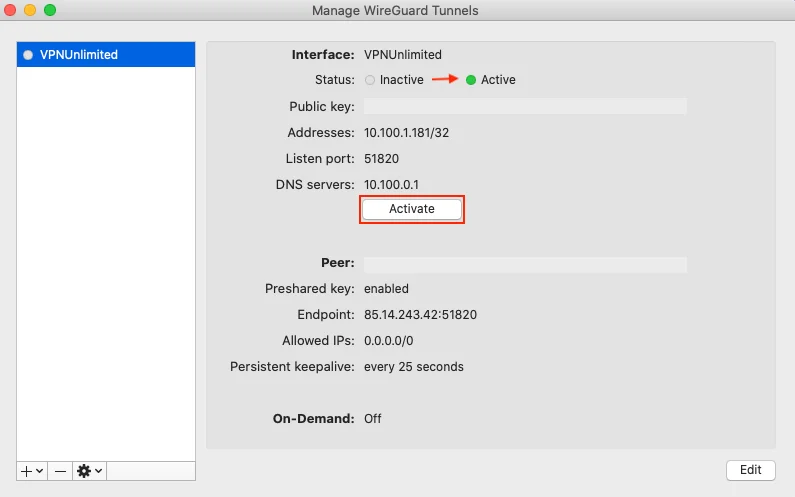Click the Activate button
This screenshot has height=497, width=795.
pyautogui.click(x=411, y=209)
